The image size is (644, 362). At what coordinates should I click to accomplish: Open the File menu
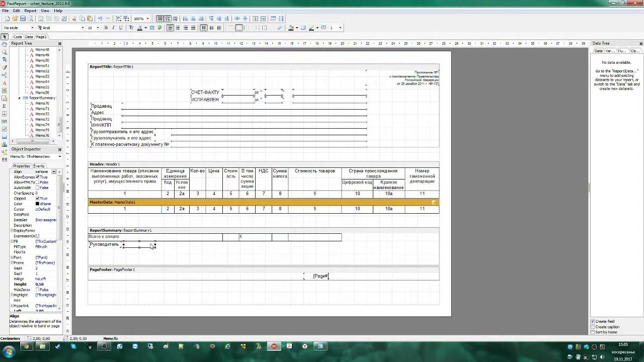(5, 11)
